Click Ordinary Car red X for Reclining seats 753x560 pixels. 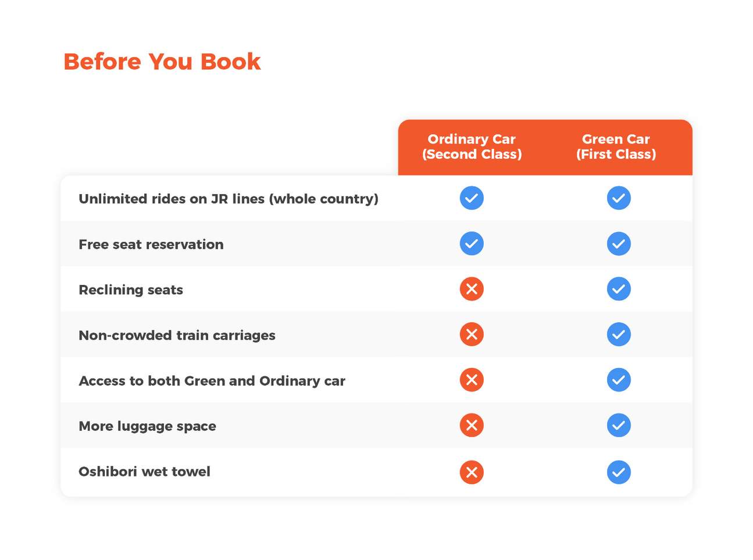coord(472,289)
